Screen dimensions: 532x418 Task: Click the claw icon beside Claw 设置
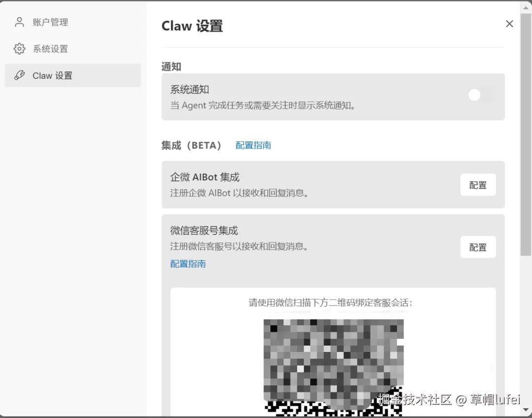point(19,75)
